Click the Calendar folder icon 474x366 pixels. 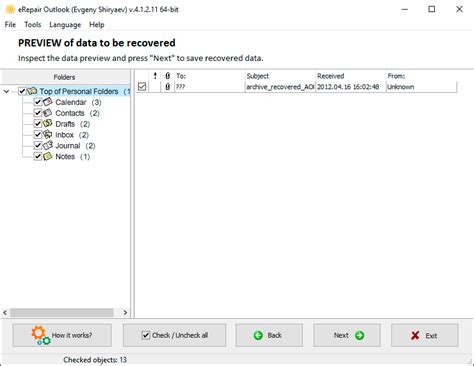tap(48, 102)
